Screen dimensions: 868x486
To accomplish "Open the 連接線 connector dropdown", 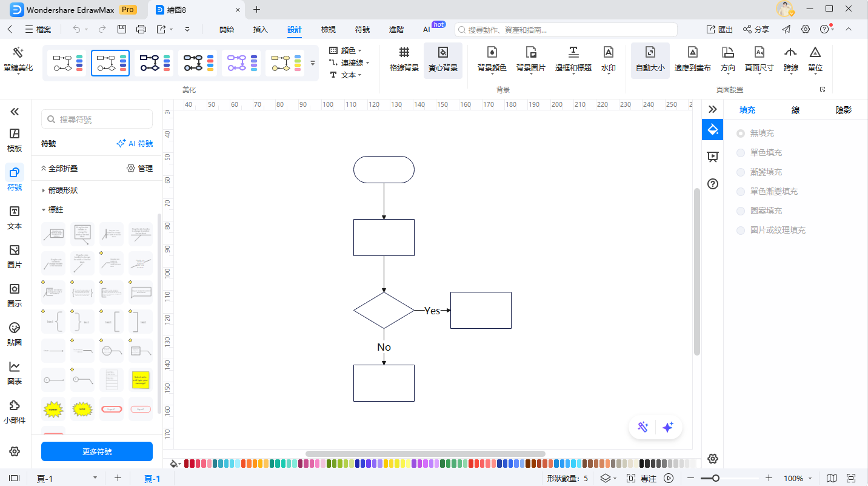I will click(x=349, y=62).
